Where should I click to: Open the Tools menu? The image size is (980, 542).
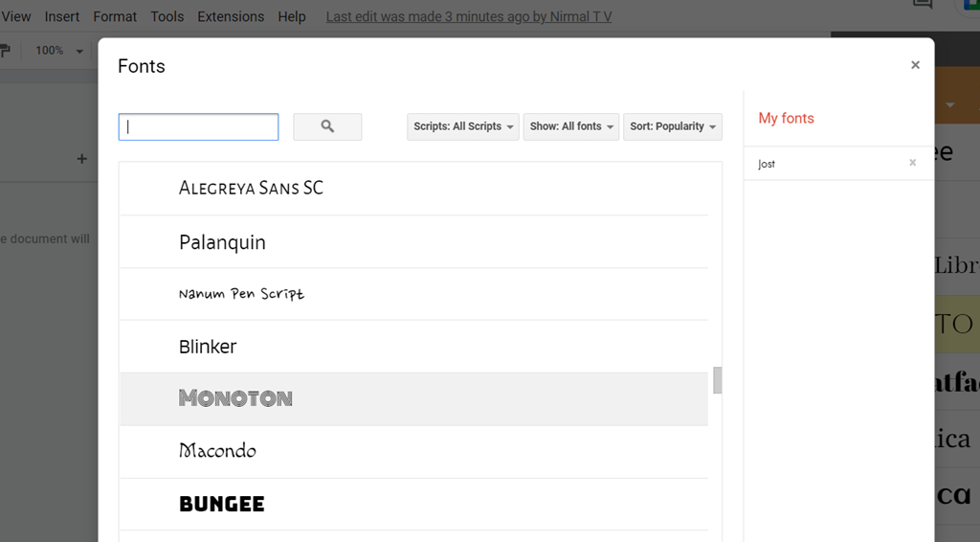tap(167, 17)
